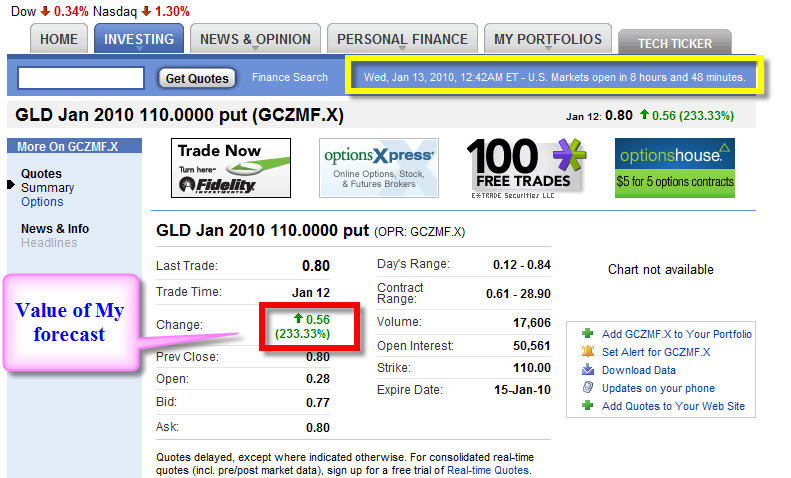Select Summary in the Quotes sidebar
This screenshot has height=478, width=791.
point(47,188)
